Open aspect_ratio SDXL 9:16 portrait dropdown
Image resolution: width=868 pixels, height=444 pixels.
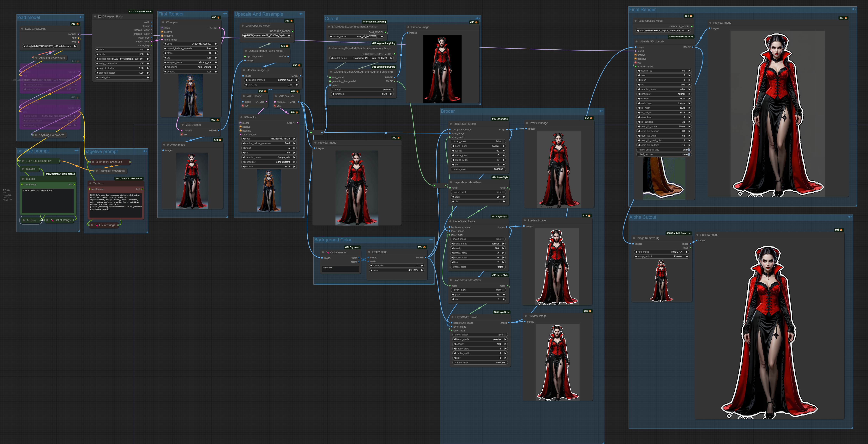tap(123, 59)
